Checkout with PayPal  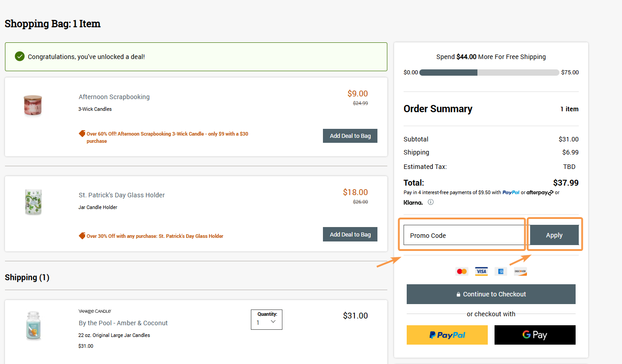pos(447,335)
